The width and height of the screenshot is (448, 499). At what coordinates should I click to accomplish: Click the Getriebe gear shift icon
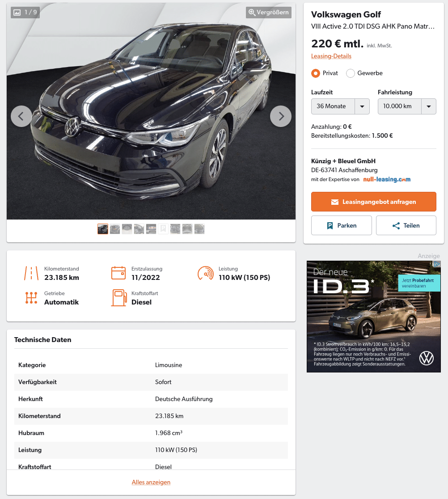click(x=31, y=298)
